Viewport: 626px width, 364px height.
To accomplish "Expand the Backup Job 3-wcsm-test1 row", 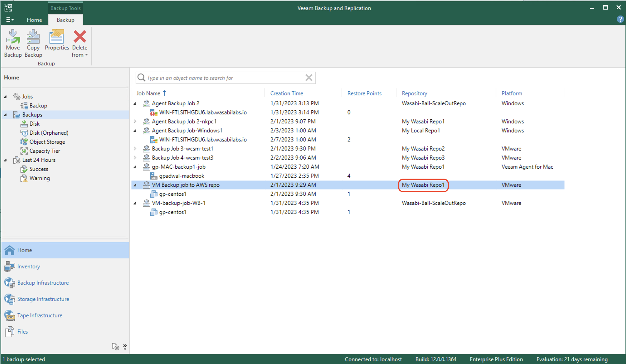I will [x=135, y=148].
